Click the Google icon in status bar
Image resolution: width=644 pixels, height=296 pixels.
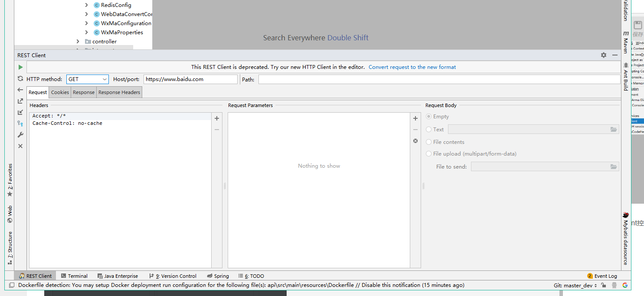tap(625, 285)
